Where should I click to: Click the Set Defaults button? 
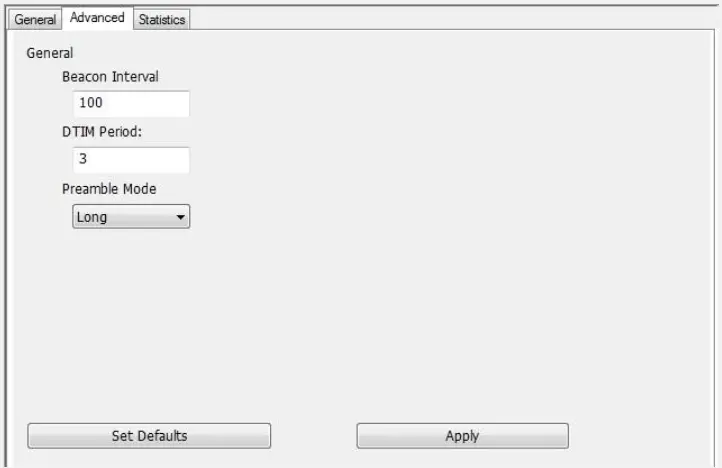tap(149, 436)
